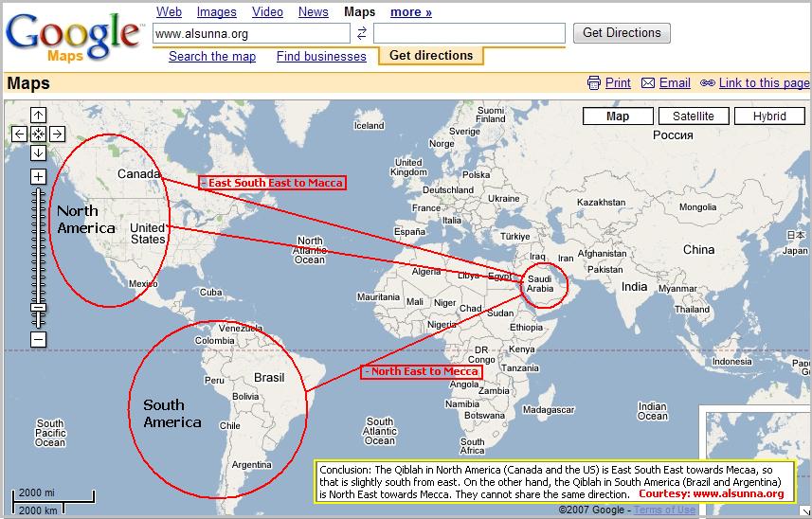
Task: Open the Video link
Action: (x=267, y=12)
